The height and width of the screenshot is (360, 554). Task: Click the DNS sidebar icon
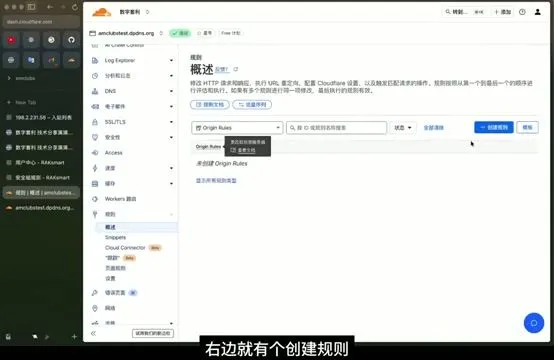pos(95,91)
